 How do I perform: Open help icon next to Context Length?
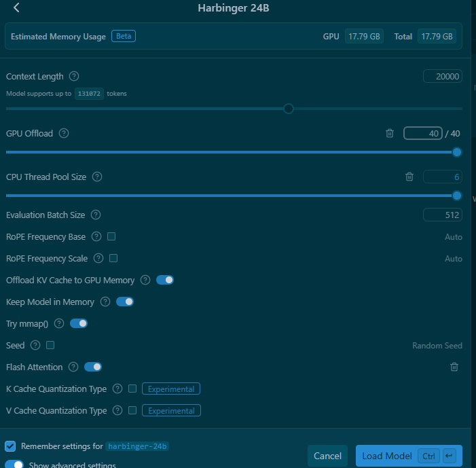74,76
